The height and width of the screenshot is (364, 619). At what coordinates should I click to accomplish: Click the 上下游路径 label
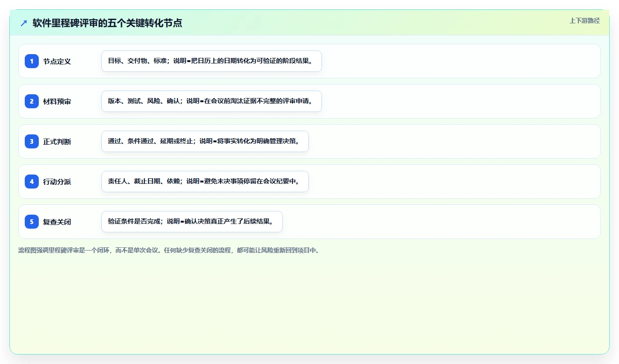(584, 21)
